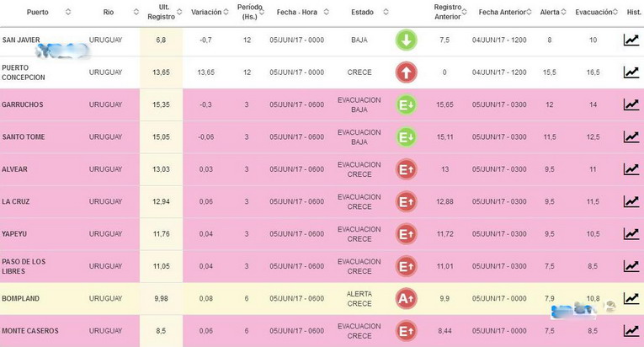Click San Javier variation value -0,7
The image size is (644, 347).
205,40
